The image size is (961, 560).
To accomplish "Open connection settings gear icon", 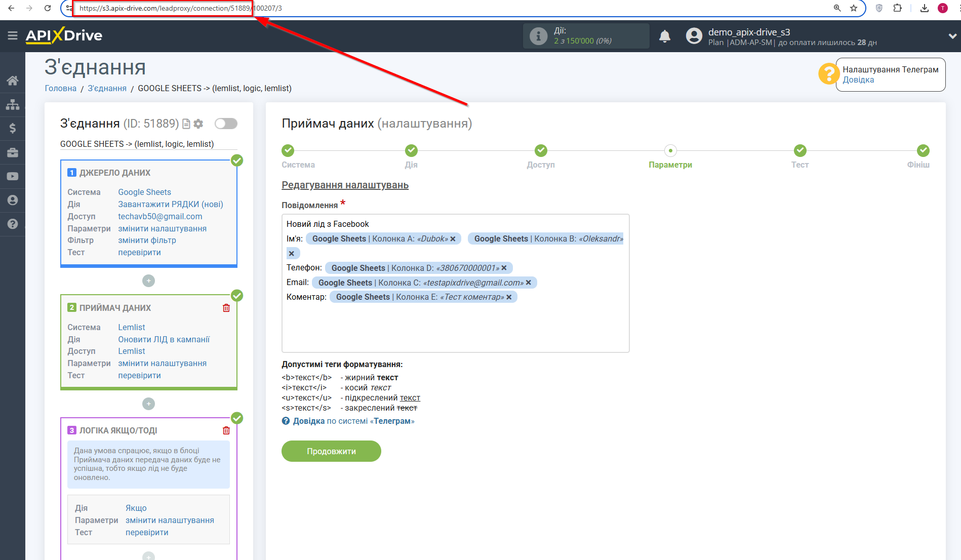I will [x=198, y=124].
